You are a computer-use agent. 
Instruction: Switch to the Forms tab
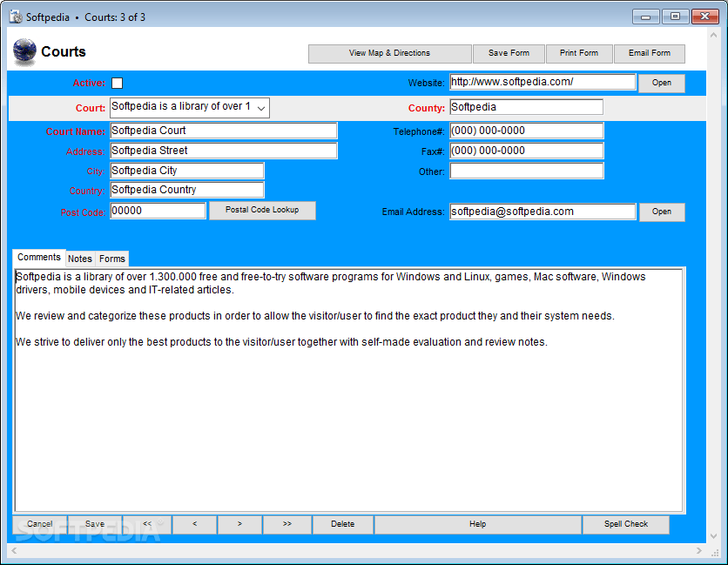click(x=111, y=259)
